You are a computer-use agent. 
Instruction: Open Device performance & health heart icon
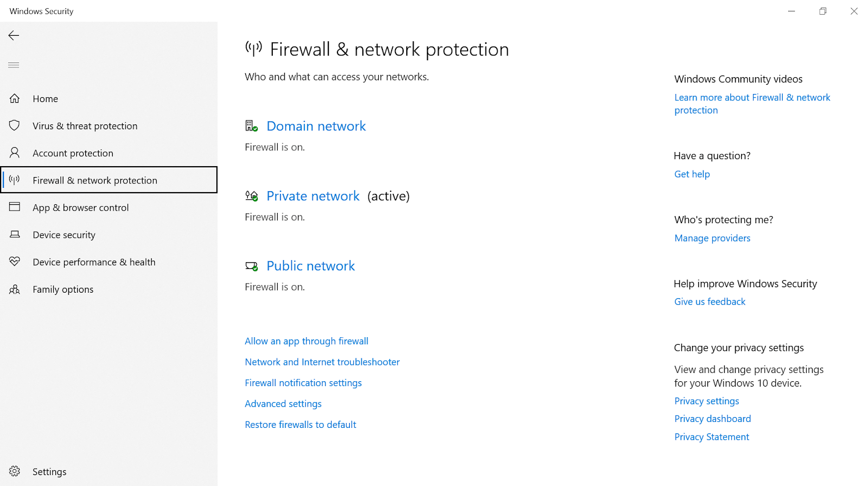click(x=15, y=261)
